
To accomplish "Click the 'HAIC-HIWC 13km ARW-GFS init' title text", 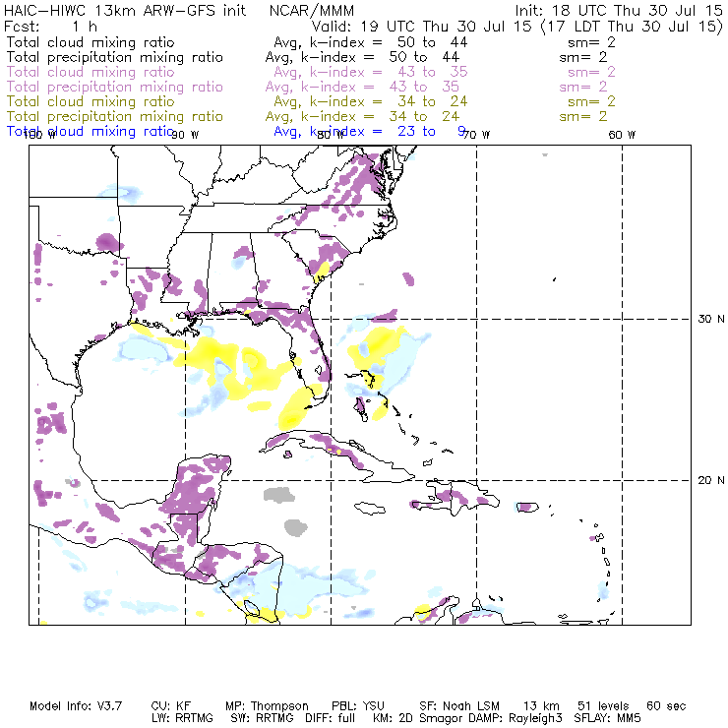I will click(125, 11).
